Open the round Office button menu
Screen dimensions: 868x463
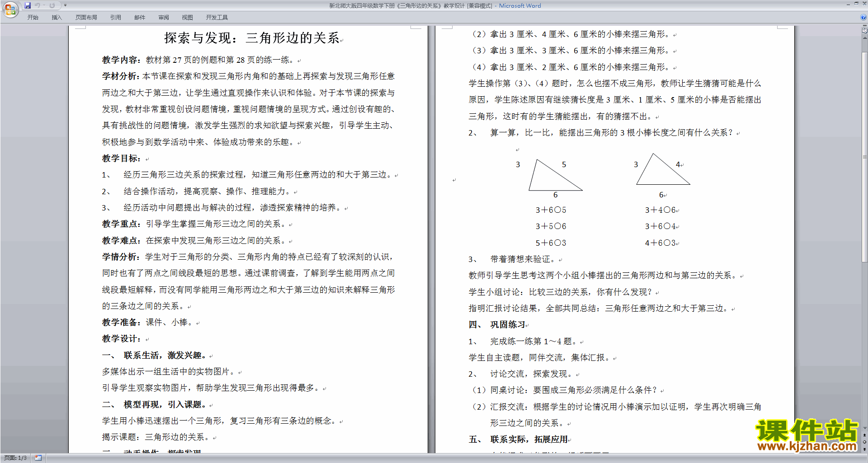click(10, 9)
